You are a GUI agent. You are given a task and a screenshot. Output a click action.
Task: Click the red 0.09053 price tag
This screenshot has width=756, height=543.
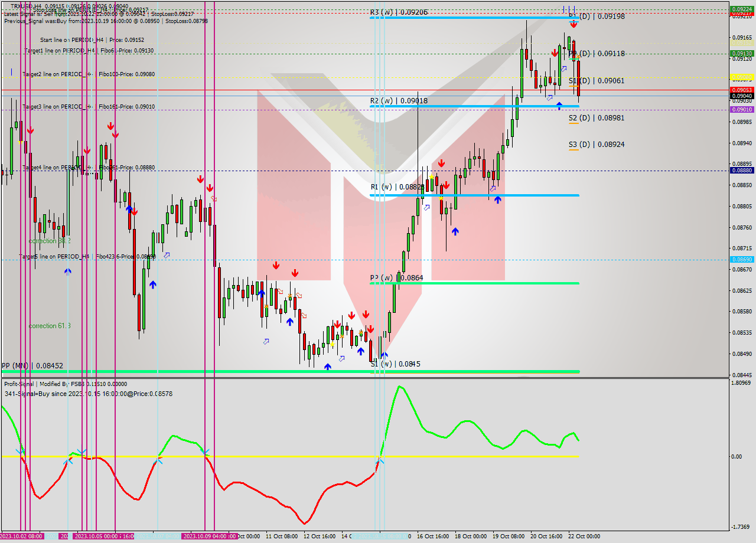(742, 90)
